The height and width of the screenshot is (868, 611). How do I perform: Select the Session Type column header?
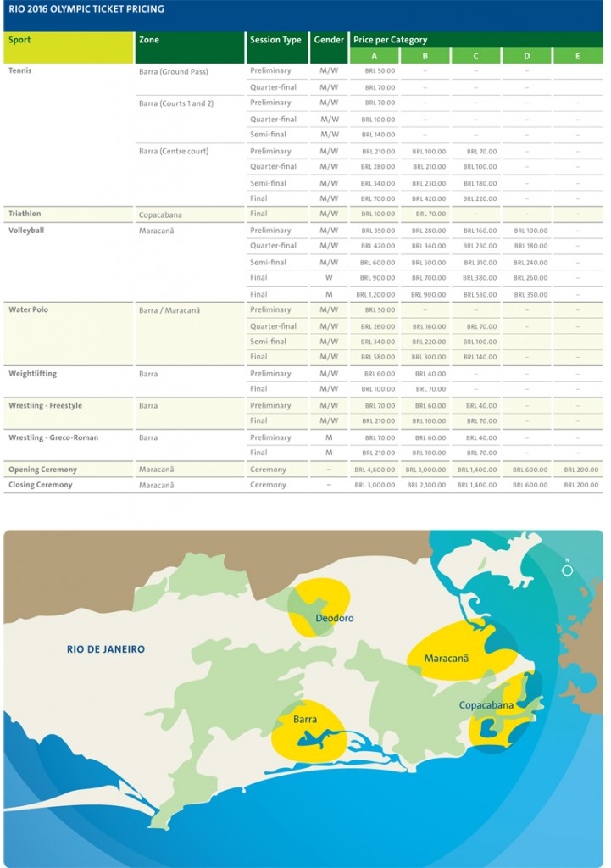coord(275,40)
